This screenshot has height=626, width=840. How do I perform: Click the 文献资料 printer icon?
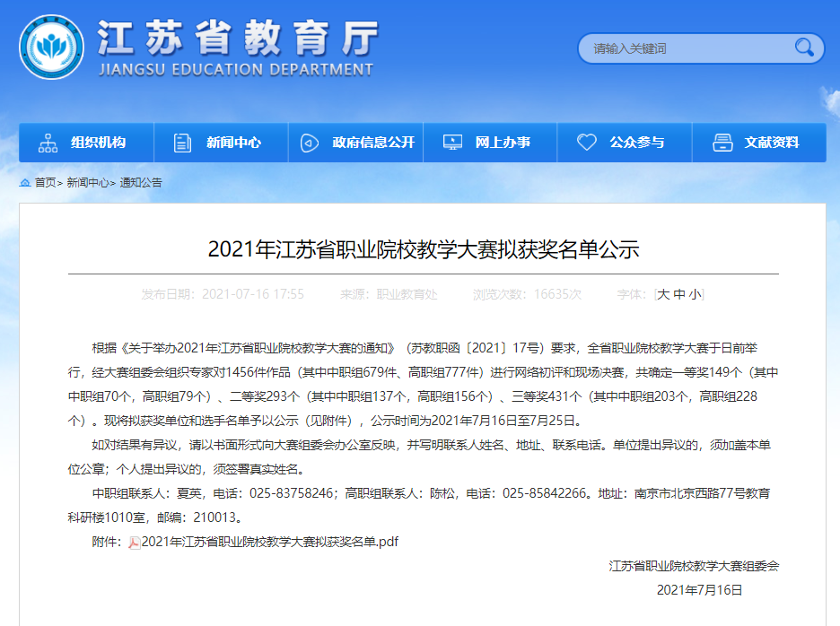pos(722,143)
